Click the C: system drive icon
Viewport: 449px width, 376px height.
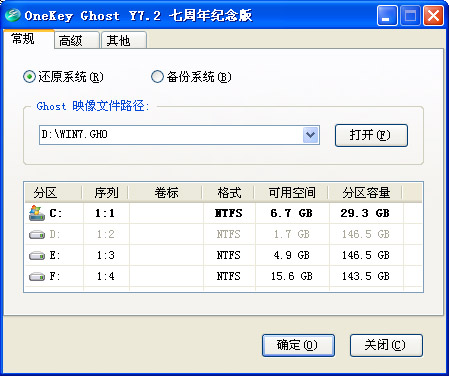(x=37, y=213)
